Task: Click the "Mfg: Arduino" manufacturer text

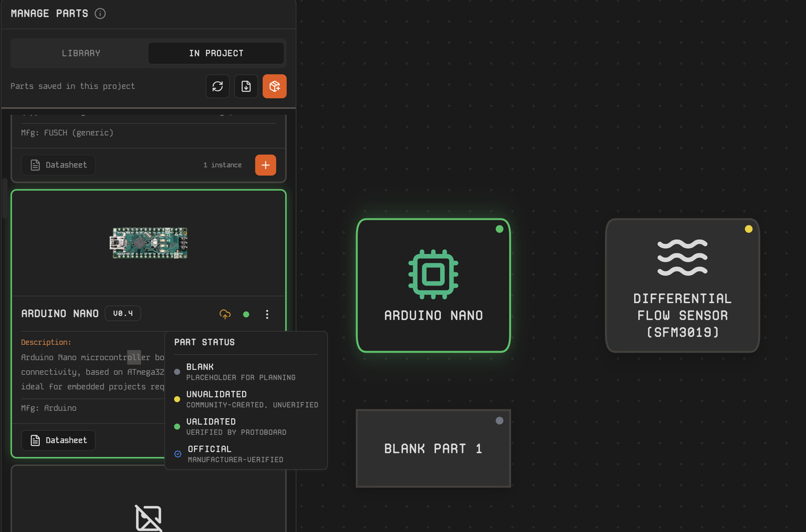Action: click(49, 408)
